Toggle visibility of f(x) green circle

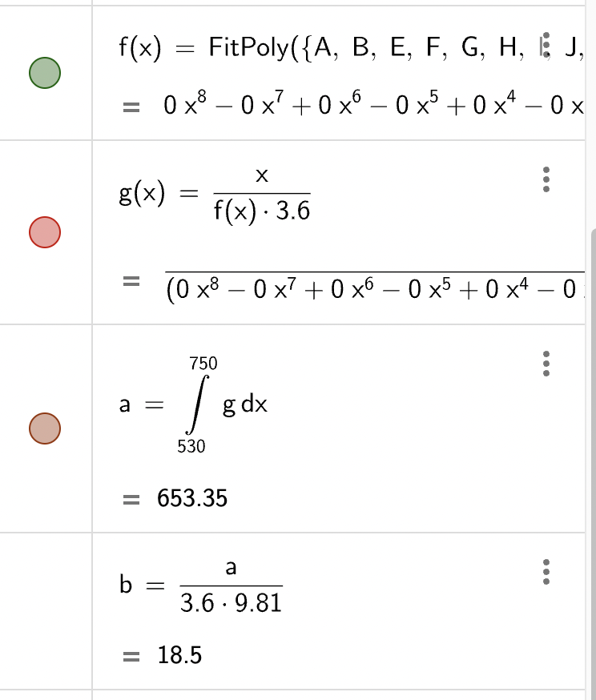(45, 73)
